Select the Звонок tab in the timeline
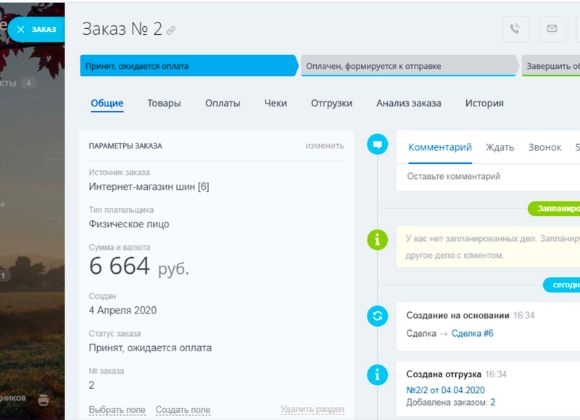The image size is (580, 420). click(544, 147)
